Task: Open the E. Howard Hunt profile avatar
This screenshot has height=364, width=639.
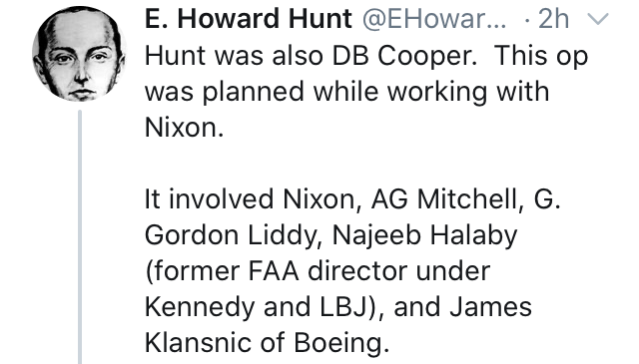Action: tap(80, 54)
